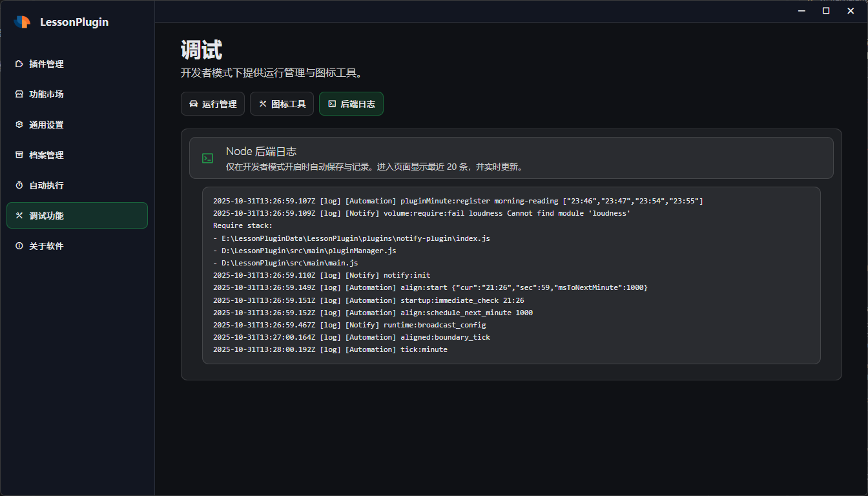Image resolution: width=868 pixels, height=496 pixels.
Task: Open 插件管理 via its puzzle icon
Action: point(19,64)
